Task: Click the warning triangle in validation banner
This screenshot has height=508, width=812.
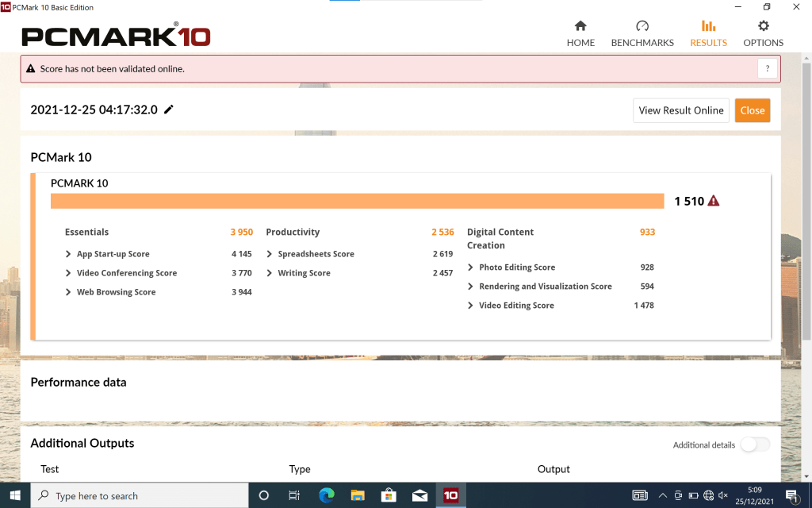Action: pos(31,68)
